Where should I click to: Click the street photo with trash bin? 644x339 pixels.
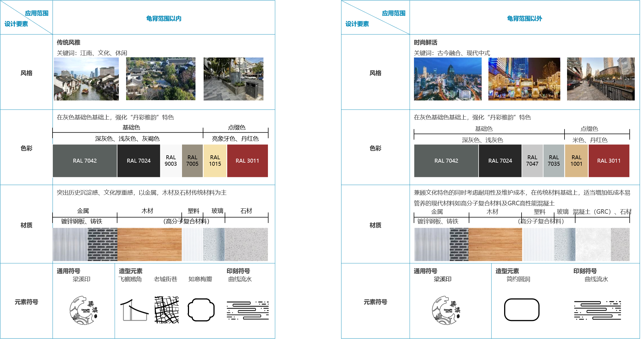pos(233,79)
